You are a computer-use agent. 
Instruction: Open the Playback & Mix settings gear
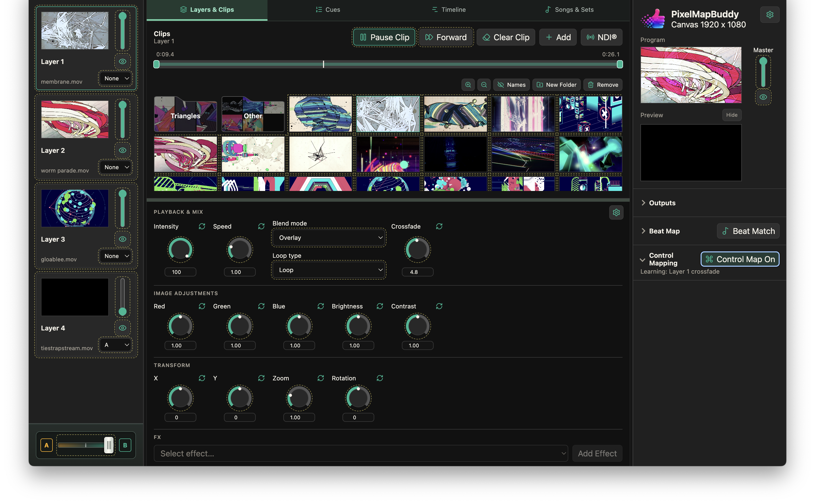(616, 212)
